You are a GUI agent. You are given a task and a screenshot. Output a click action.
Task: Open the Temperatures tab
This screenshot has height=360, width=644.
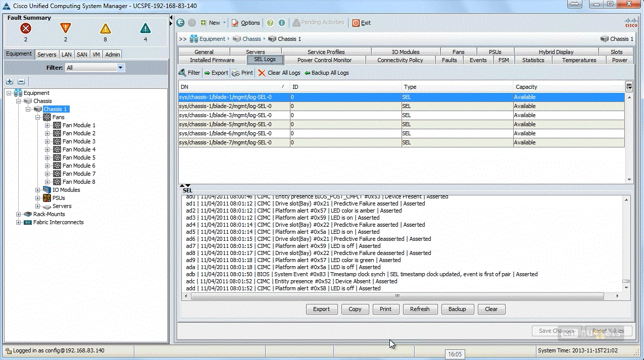[579, 60]
